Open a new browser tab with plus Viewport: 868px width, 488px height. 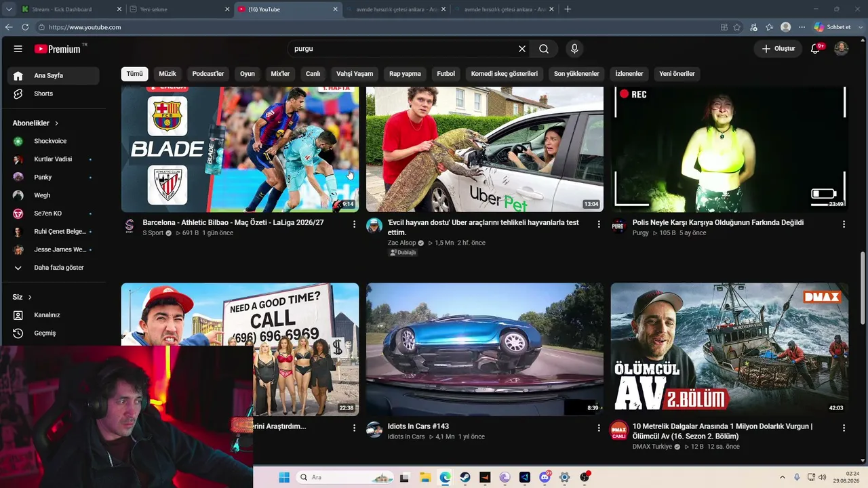[568, 9]
